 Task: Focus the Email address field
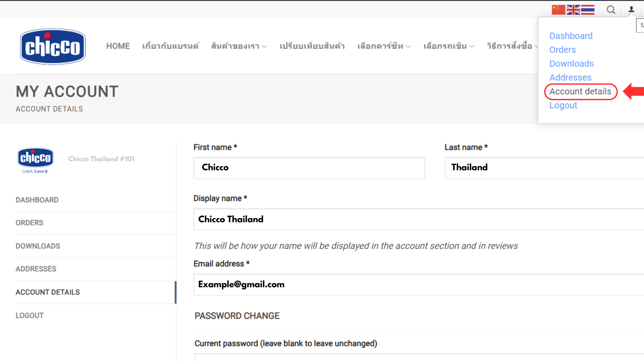(419, 285)
